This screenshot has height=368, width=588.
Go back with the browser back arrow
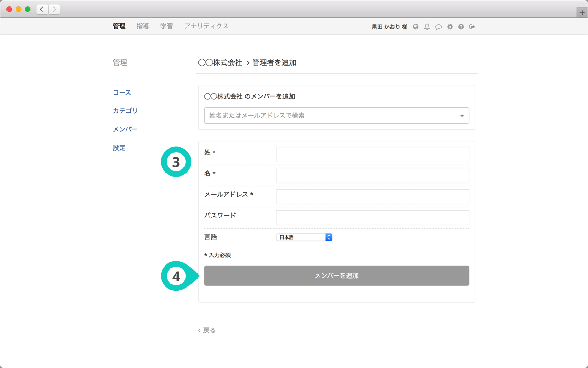pyautogui.click(x=42, y=9)
